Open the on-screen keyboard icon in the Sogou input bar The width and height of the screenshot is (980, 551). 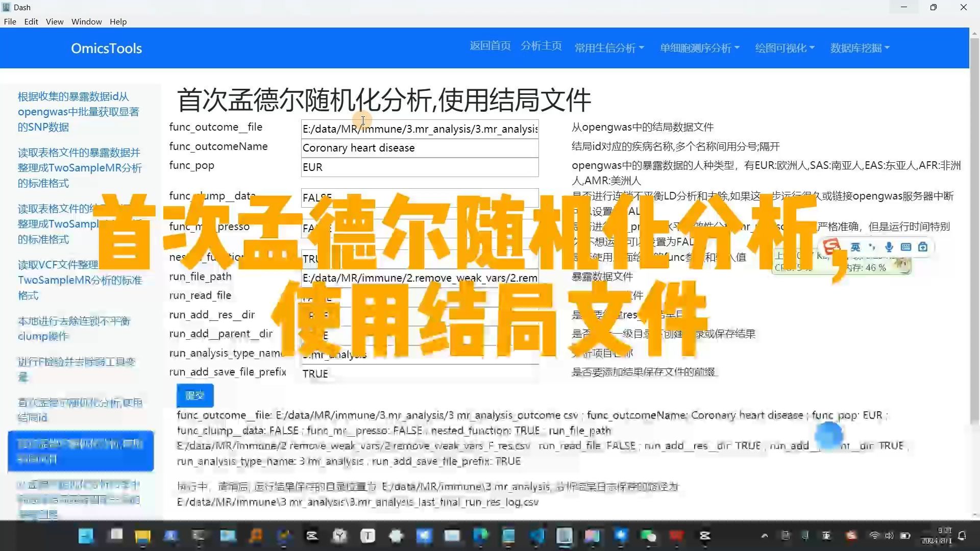(905, 247)
